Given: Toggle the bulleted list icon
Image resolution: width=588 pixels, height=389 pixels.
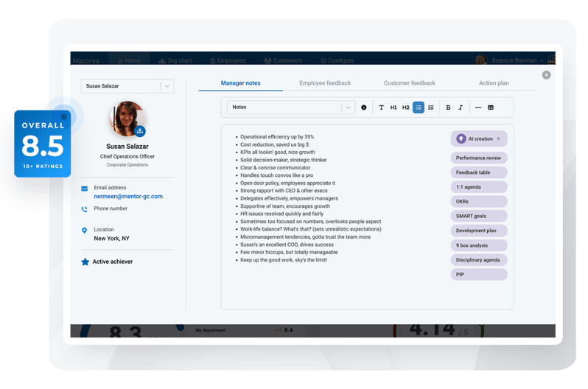Looking at the screenshot, I should point(419,108).
